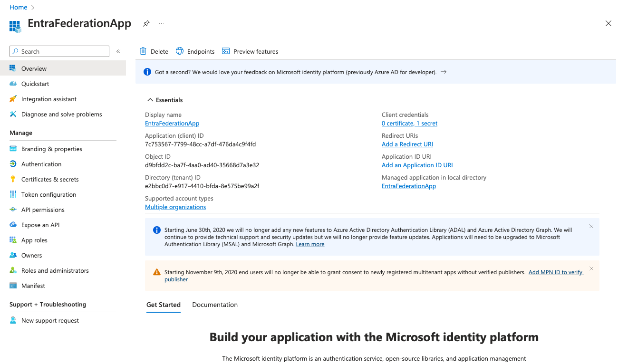Open the Add a Redirect URI link
Screen dimensions: 618x364
tap(407, 144)
